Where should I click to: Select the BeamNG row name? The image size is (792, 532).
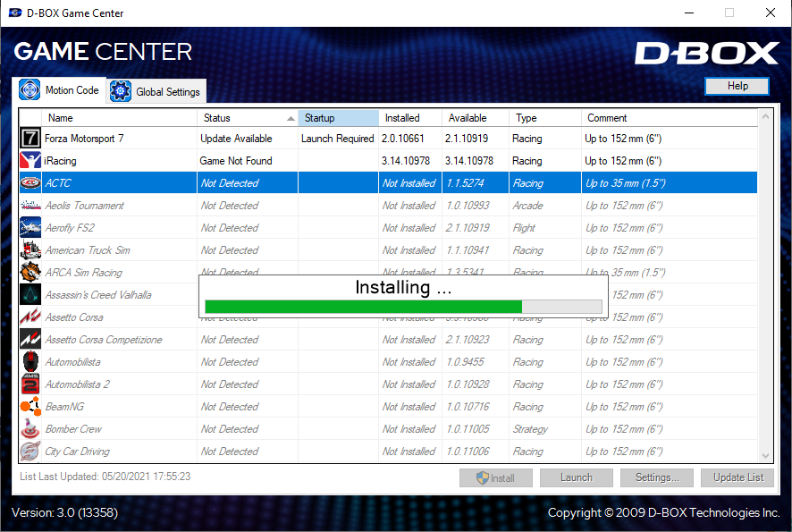(64, 407)
